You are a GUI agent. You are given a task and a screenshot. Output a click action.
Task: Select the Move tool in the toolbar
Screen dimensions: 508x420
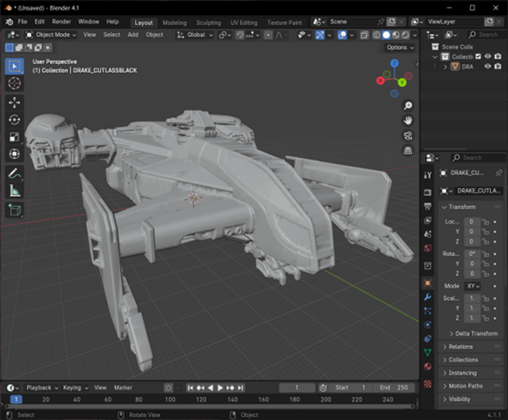[x=14, y=103]
